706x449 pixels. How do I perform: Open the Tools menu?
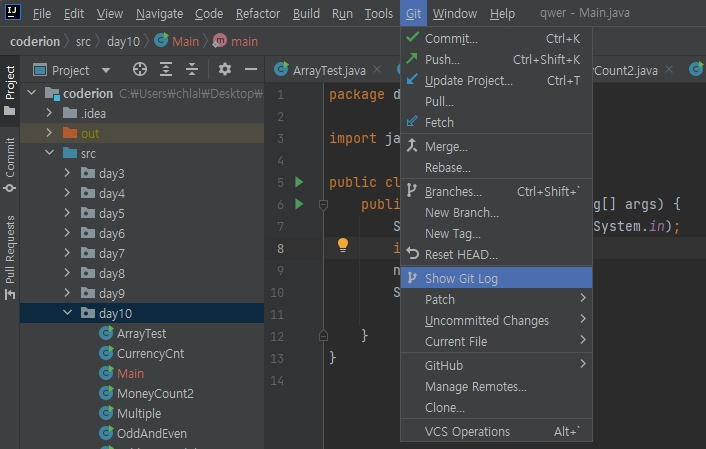[x=379, y=14]
